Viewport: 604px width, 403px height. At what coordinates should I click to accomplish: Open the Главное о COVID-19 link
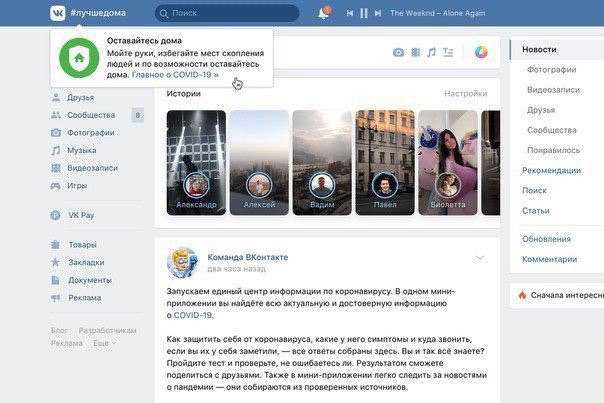(x=175, y=75)
